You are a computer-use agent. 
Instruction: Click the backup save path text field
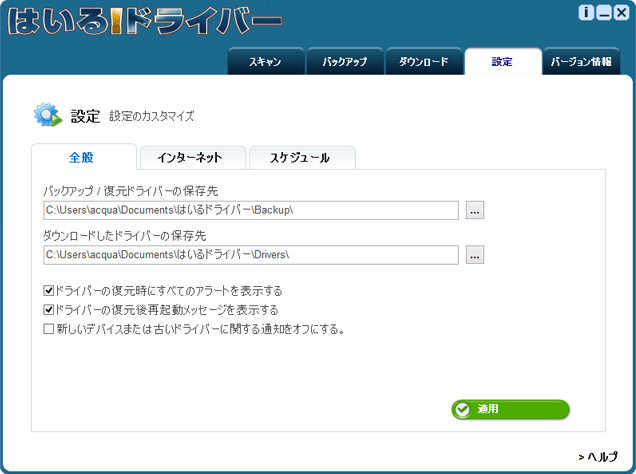click(x=250, y=210)
